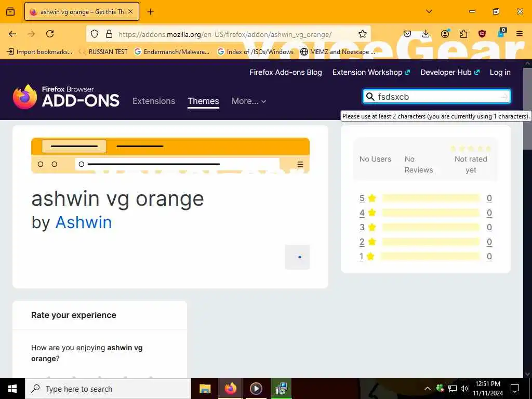Open Import bookmarks bookmark item
This screenshot has width=532, height=399.
39,51
